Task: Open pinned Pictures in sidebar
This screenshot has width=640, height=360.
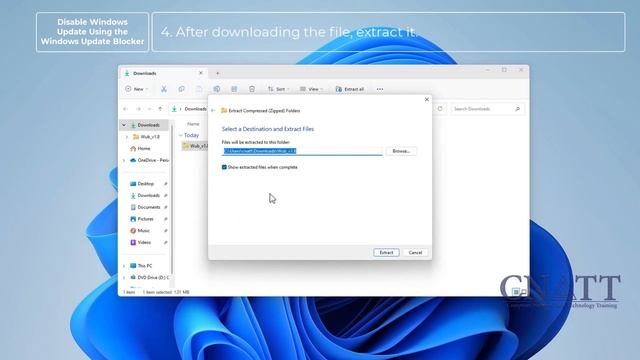Action: (x=142, y=219)
